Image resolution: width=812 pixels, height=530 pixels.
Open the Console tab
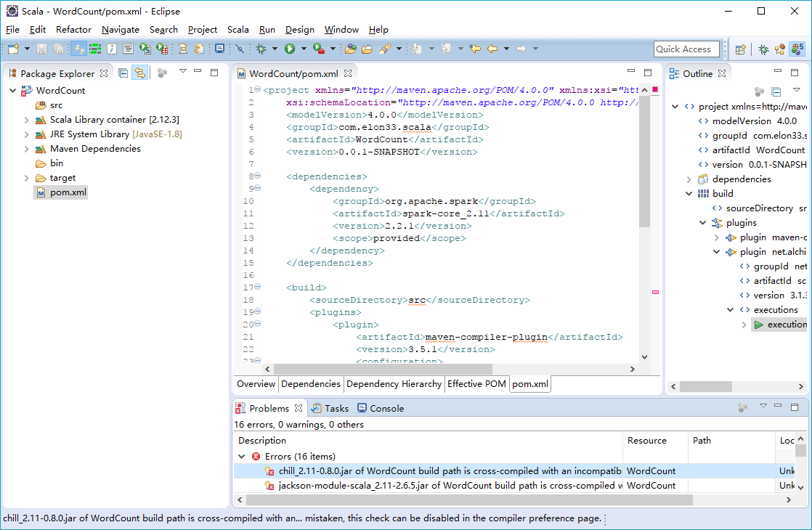pyautogui.click(x=381, y=408)
